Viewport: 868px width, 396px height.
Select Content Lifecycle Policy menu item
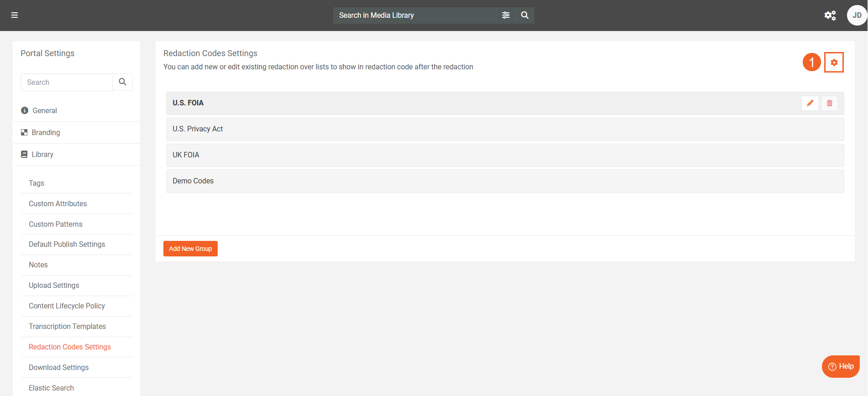tap(67, 306)
